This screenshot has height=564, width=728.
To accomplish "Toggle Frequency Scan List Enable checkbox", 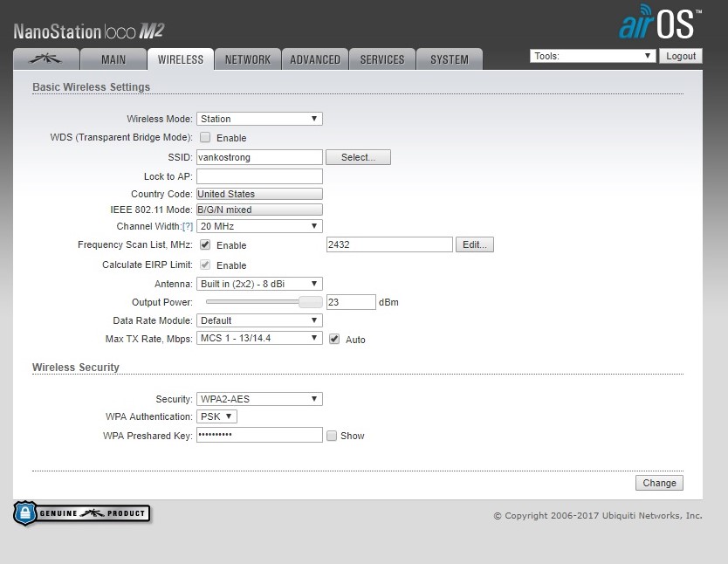I will click(x=205, y=244).
